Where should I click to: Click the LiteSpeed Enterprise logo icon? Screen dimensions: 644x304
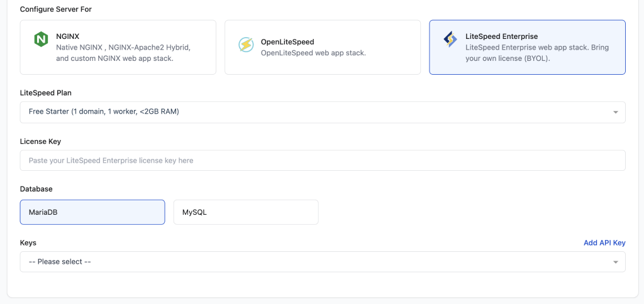click(x=450, y=40)
